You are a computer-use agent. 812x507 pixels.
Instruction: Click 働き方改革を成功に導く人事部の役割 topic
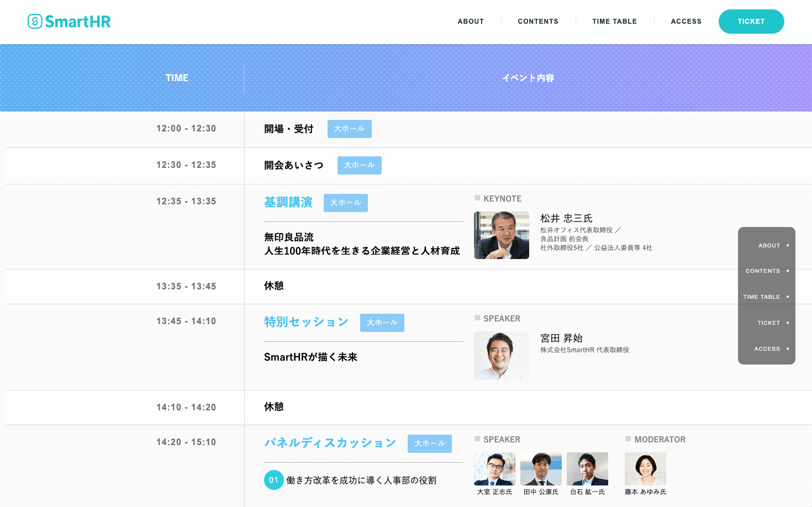pyautogui.click(x=361, y=480)
